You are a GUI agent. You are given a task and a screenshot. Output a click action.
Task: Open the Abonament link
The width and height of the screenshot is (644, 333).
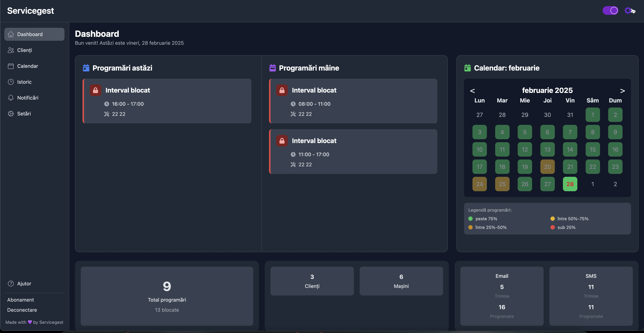[21, 300]
